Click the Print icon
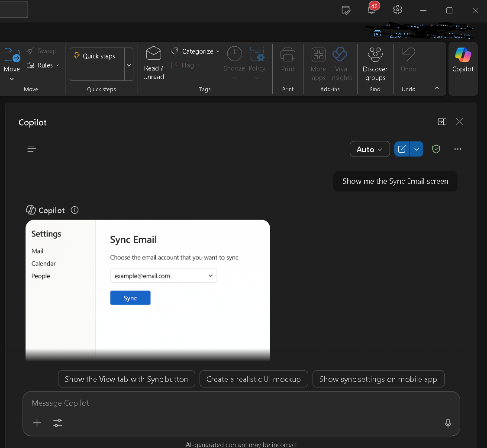The height and width of the screenshot is (448, 487). point(287,55)
